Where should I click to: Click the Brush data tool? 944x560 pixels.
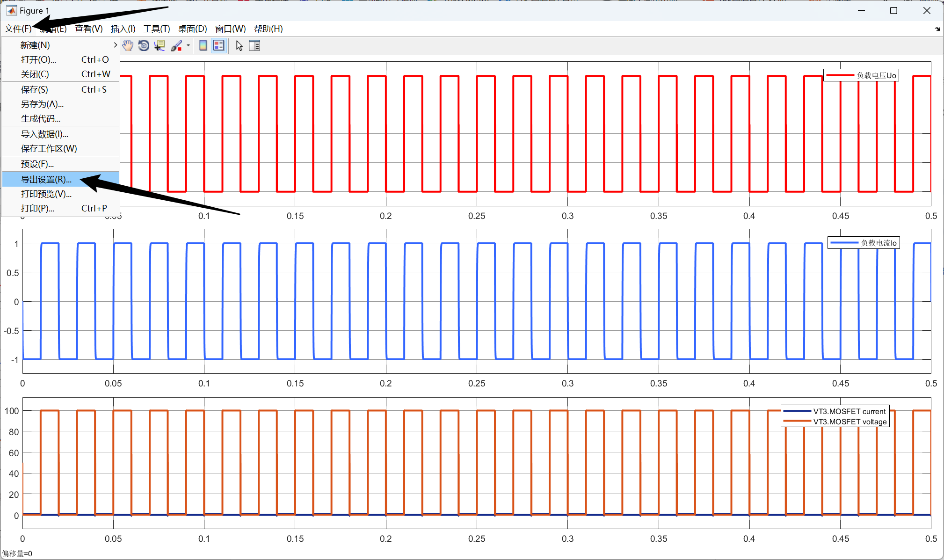[x=176, y=45]
